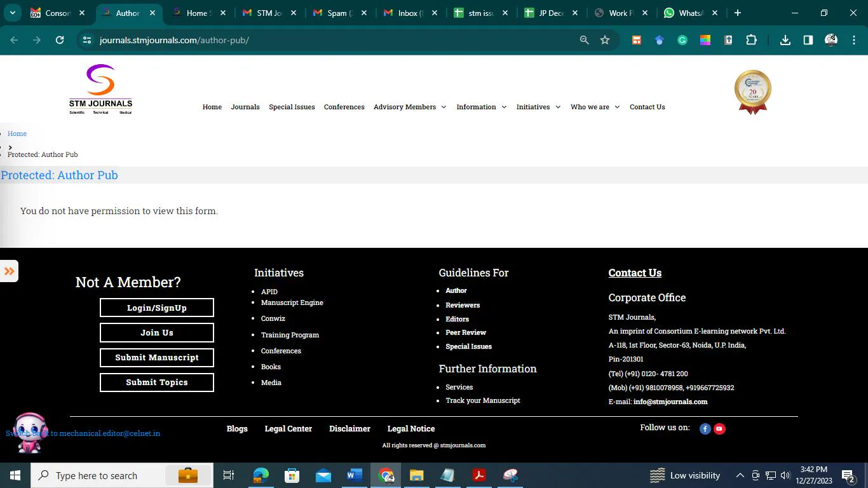Bookmark this page with the star icon
This screenshot has width=868, height=488.
coord(605,40)
